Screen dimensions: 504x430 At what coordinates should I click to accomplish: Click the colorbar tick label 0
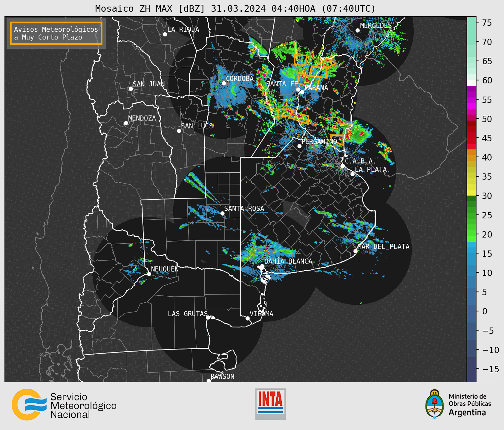pos(485,311)
